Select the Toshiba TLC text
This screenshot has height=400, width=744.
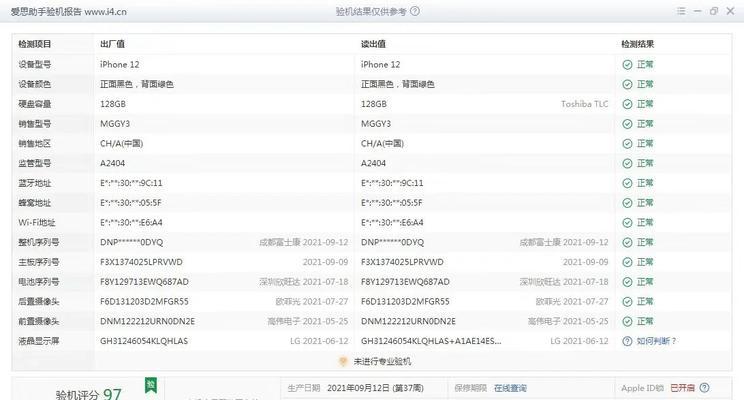pyautogui.click(x=585, y=104)
